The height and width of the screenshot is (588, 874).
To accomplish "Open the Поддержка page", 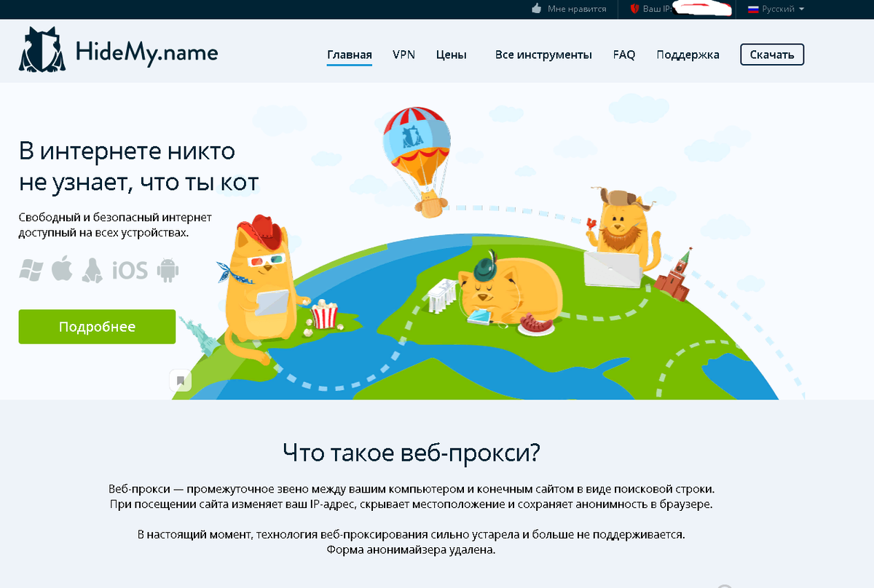I will click(688, 55).
